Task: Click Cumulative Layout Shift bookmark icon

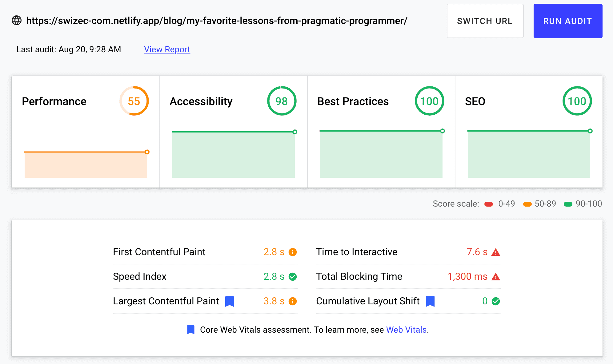Action: [430, 301]
